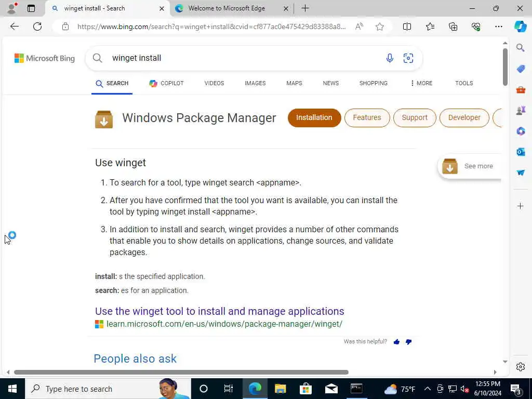Viewport: 532px width, 399px height.
Task: Expand the MORE search categories menu
Action: click(x=421, y=83)
